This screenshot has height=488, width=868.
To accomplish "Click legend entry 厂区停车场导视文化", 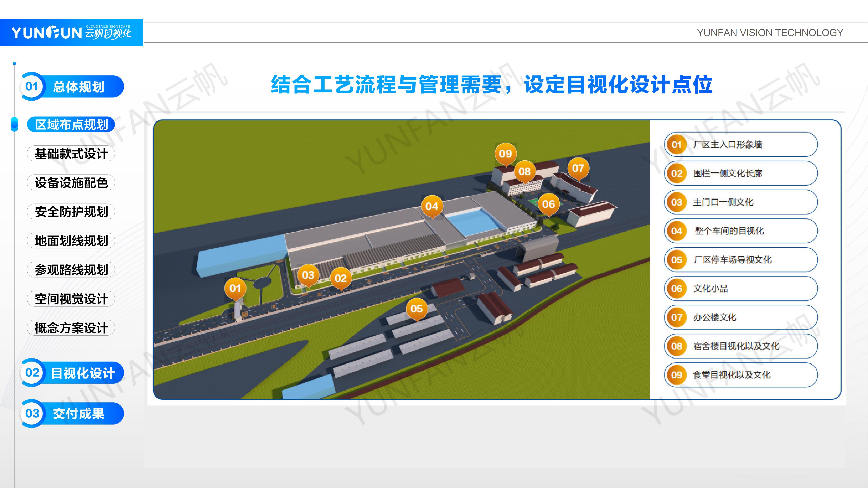I will pos(741,260).
